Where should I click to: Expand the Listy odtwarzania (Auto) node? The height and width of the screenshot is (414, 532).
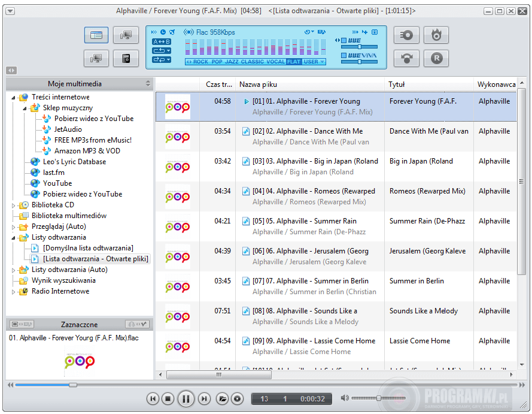click(14, 270)
